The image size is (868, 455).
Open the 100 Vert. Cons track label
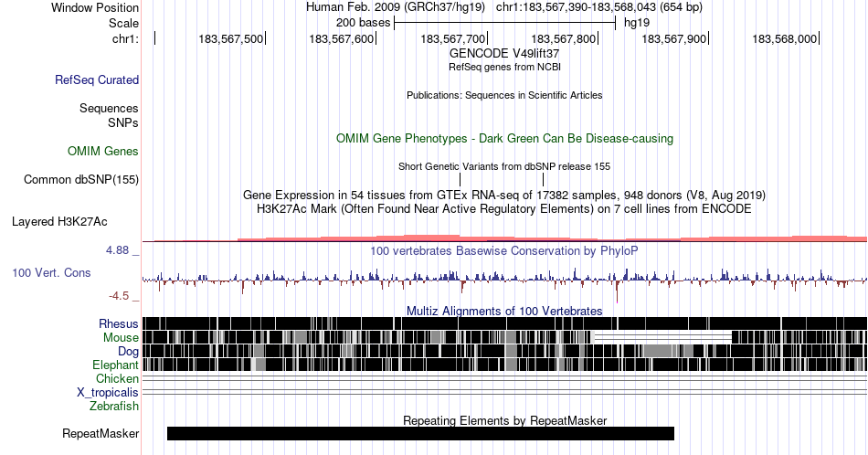click(x=51, y=272)
